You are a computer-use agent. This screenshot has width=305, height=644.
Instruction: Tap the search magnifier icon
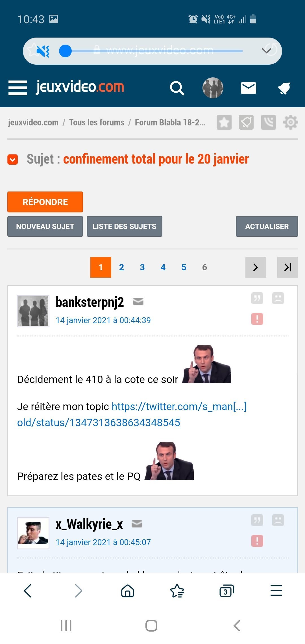[x=177, y=88]
